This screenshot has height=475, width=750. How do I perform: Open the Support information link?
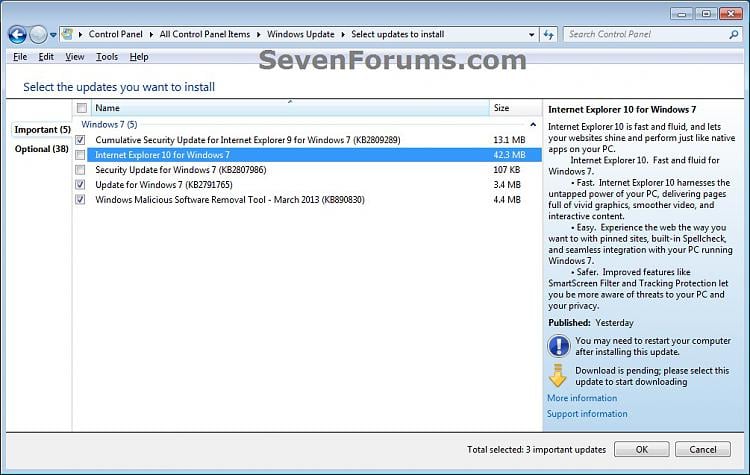(587, 414)
